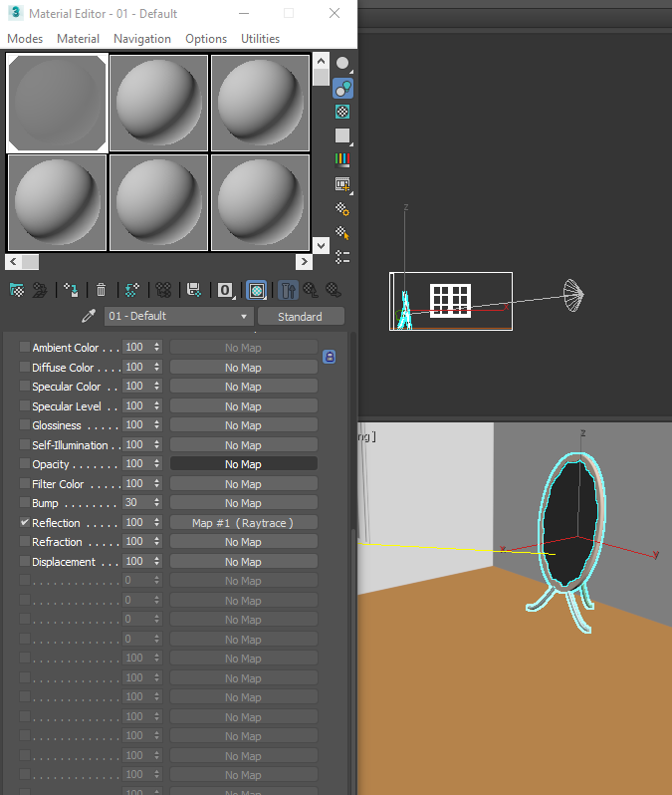Open the Map #1 (Raytrace) reflection map
Screen dimensions: 672x795
[243, 523]
